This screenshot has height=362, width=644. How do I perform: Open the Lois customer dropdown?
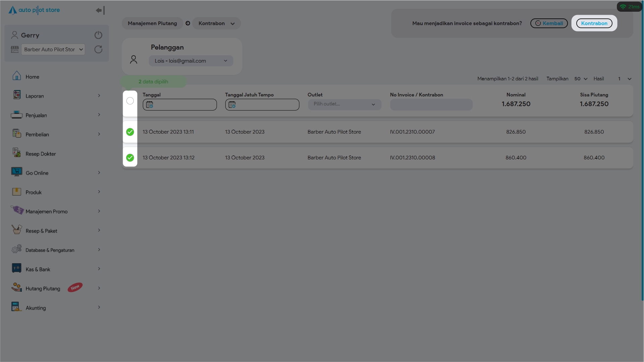[x=191, y=61]
